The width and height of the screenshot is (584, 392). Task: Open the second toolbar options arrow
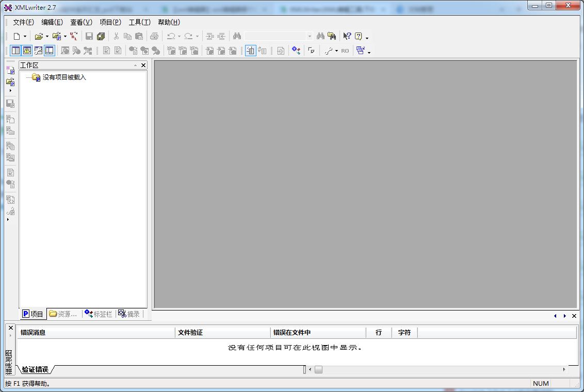369,53
